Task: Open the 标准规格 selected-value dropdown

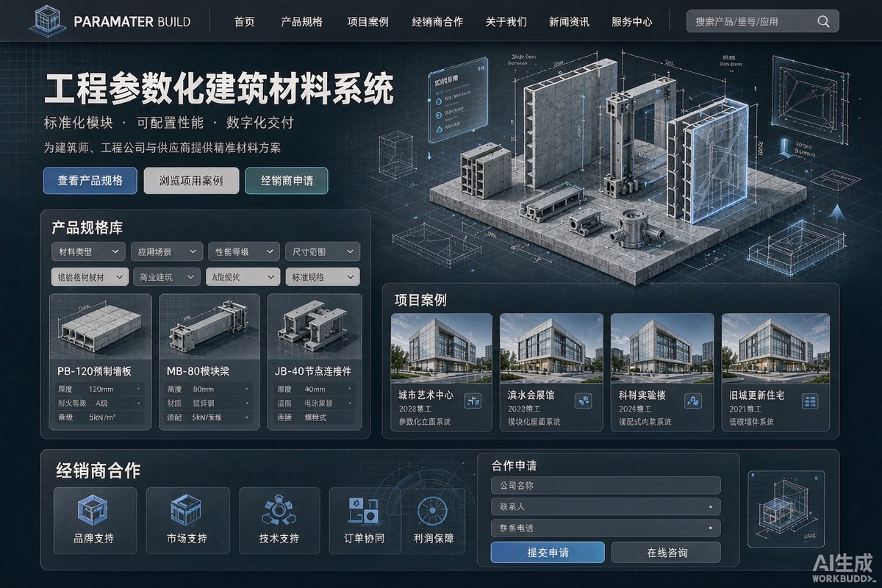Action: 323,277
